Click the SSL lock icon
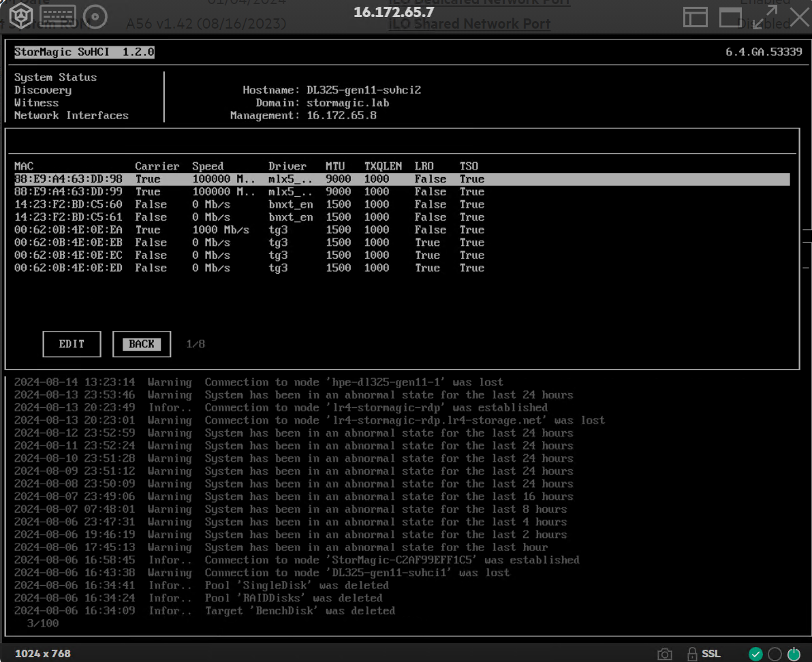Screen dimensions: 812x662 [692, 655]
